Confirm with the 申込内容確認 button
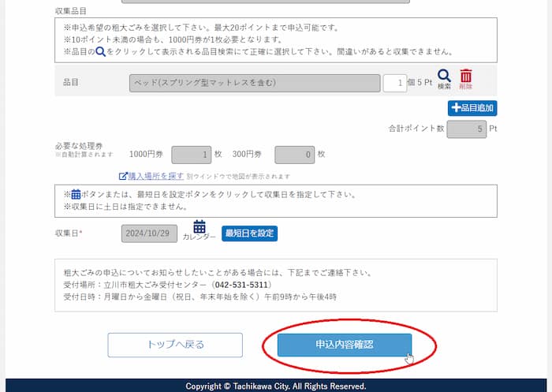The height and width of the screenshot is (392, 552). point(344,345)
